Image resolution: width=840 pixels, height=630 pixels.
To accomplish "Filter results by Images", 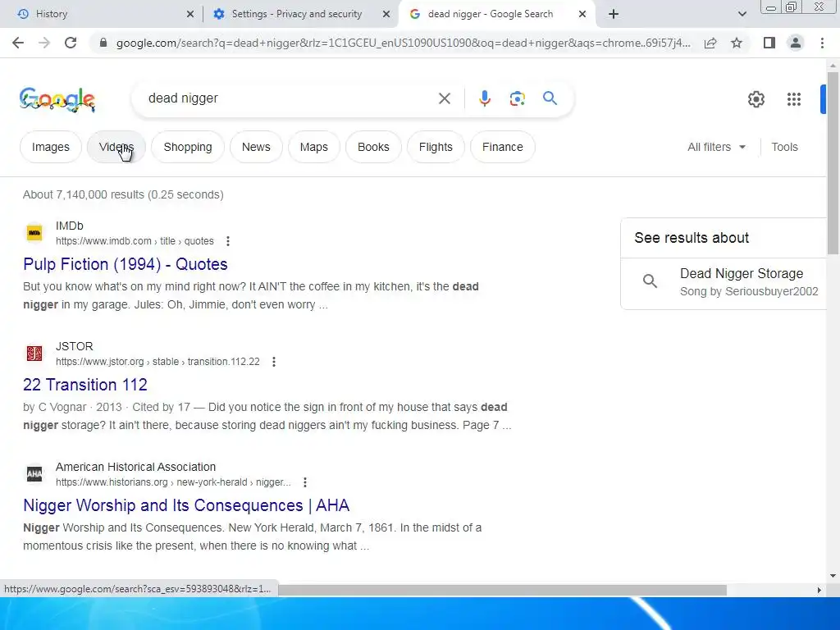I will click(50, 147).
